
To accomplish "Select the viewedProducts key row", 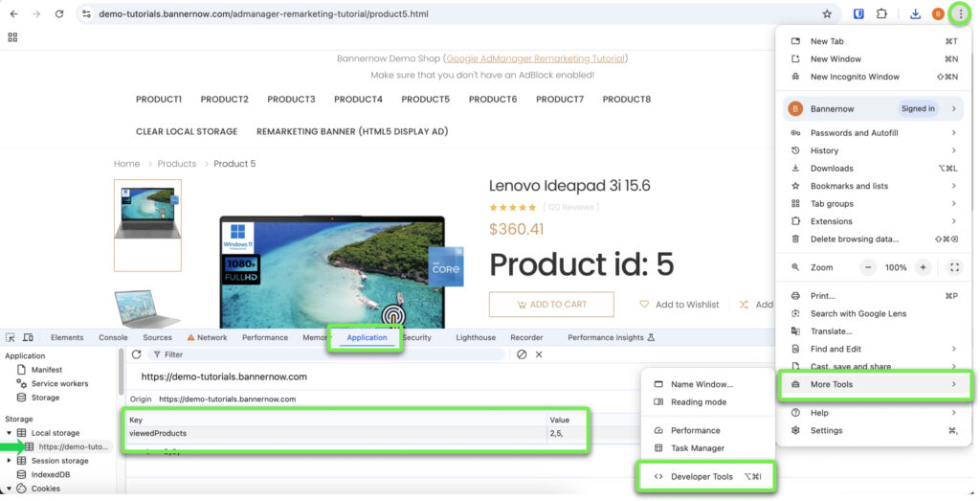I will tap(354, 433).
